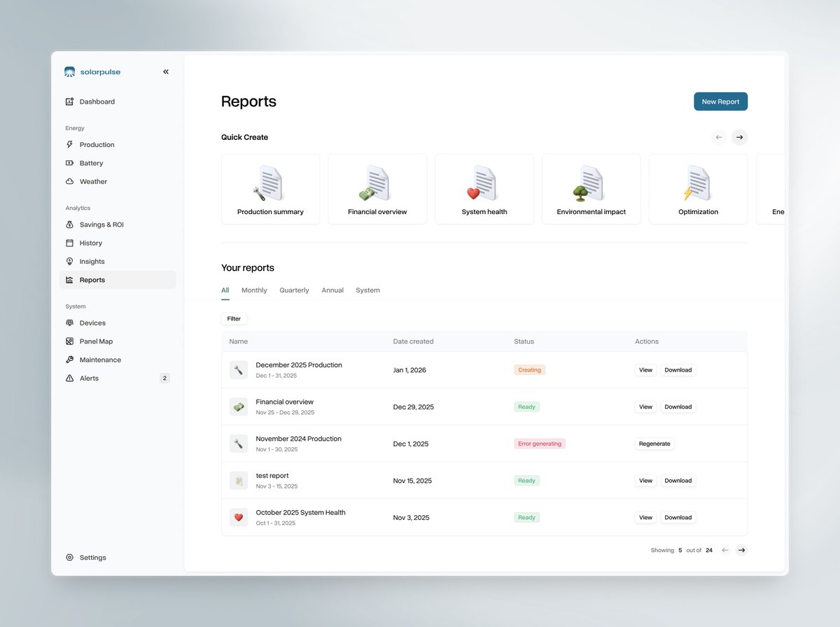
Task: Click the Error generating status badge
Action: point(540,444)
